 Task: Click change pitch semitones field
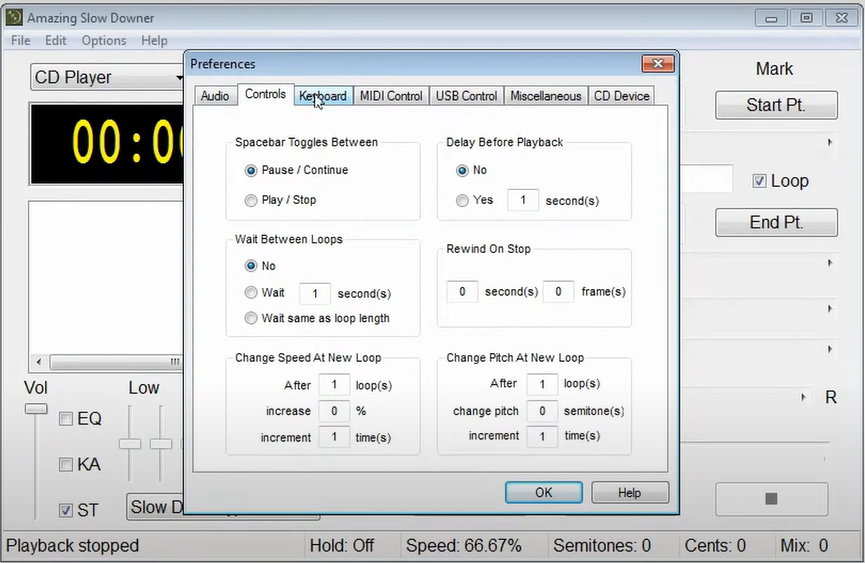pos(542,411)
